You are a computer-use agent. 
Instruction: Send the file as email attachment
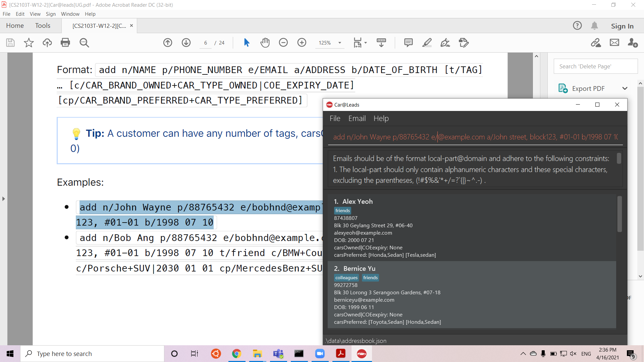click(614, 43)
